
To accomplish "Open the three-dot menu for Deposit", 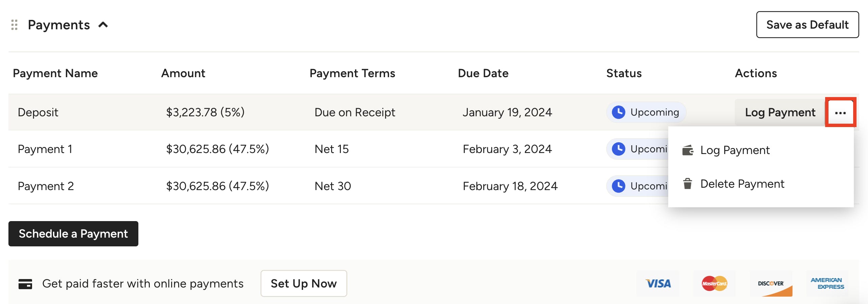I will point(840,113).
